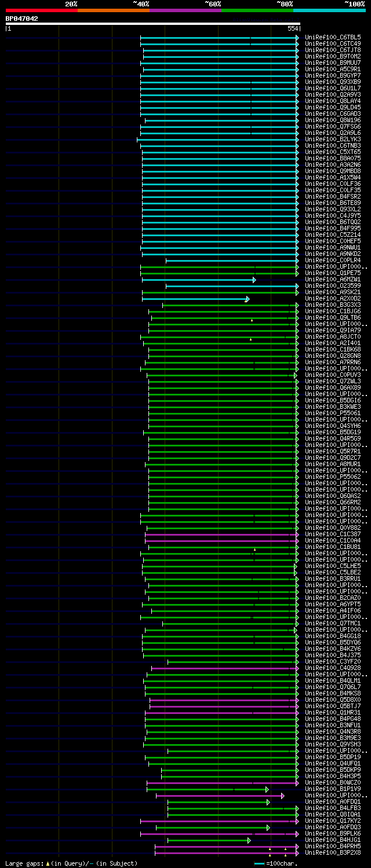This screenshot has width=371, height=868.
Task: Click the UniRef100_Q5R7R1 label
Action: [x=333, y=451]
